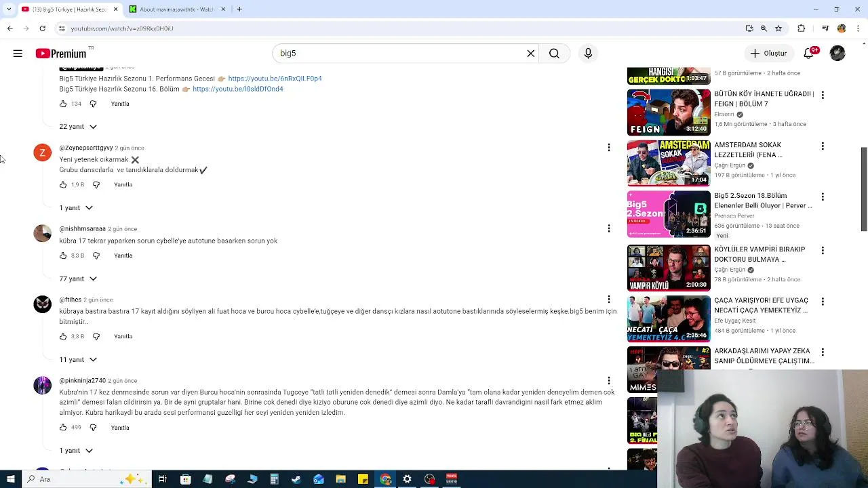Go to YouTube Premium home logo

(x=61, y=54)
